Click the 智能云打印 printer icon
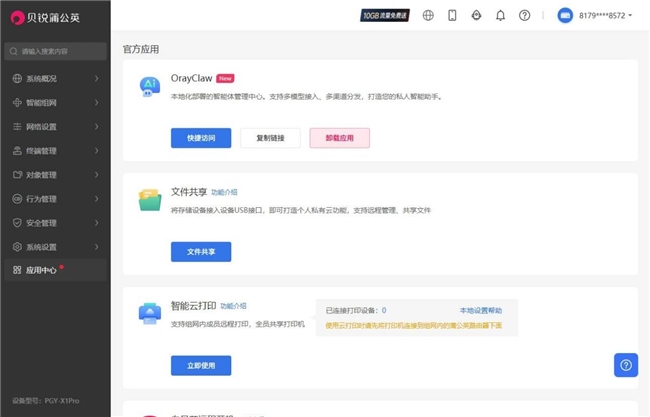The image size is (650, 417). [x=150, y=315]
